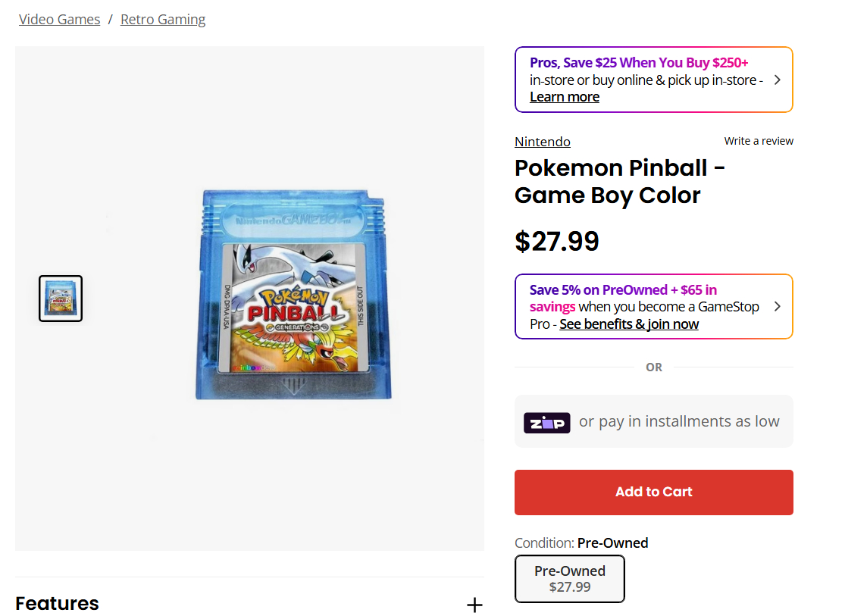Click See benefits & join now link

(629, 324)
